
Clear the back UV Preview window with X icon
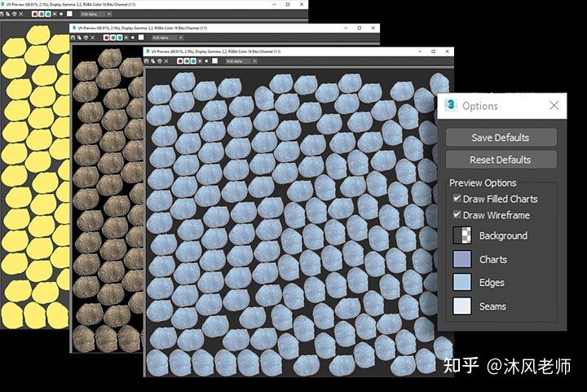point(21,14)
